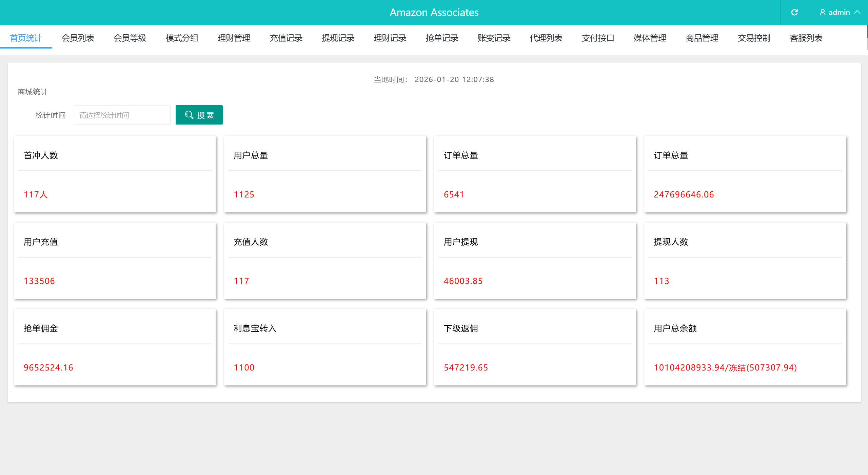Select the 支付接口 tab

tap(598, 38)
